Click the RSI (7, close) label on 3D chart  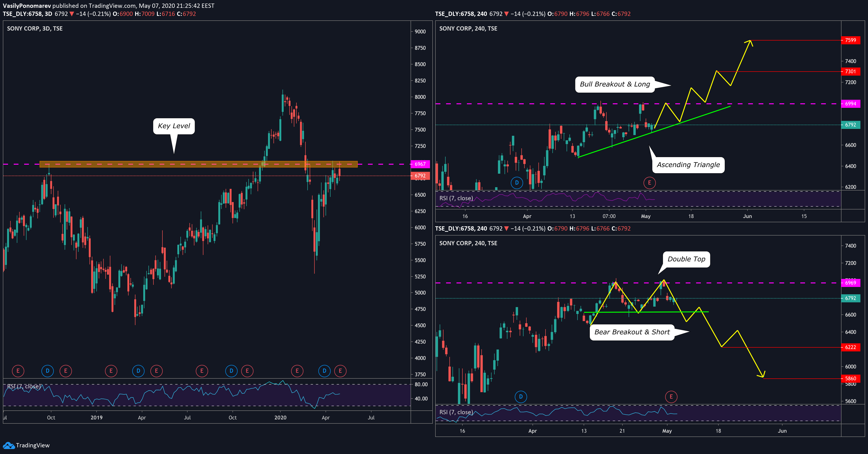pos(24,386)
